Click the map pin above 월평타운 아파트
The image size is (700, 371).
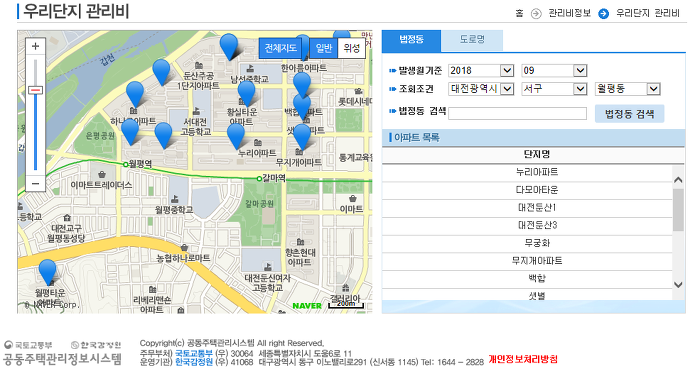(48, 272)
